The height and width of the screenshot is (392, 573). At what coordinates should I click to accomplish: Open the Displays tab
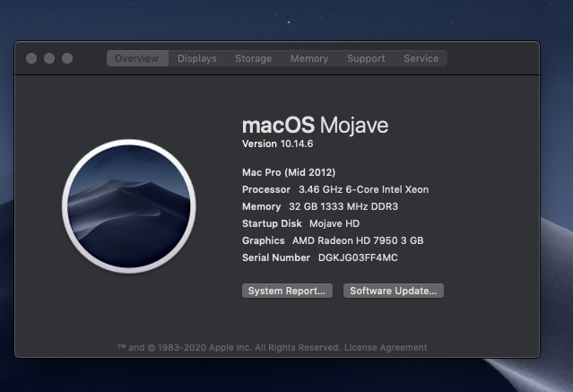(x=197, y=58)
